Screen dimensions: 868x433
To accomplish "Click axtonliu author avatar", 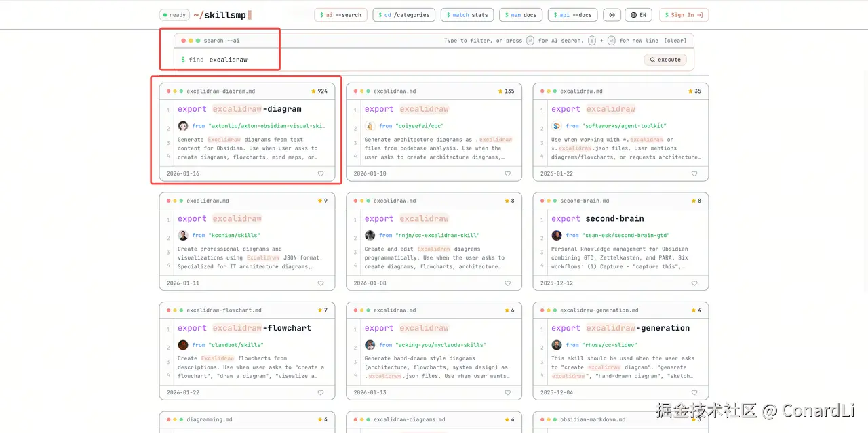I will point(183,126).
